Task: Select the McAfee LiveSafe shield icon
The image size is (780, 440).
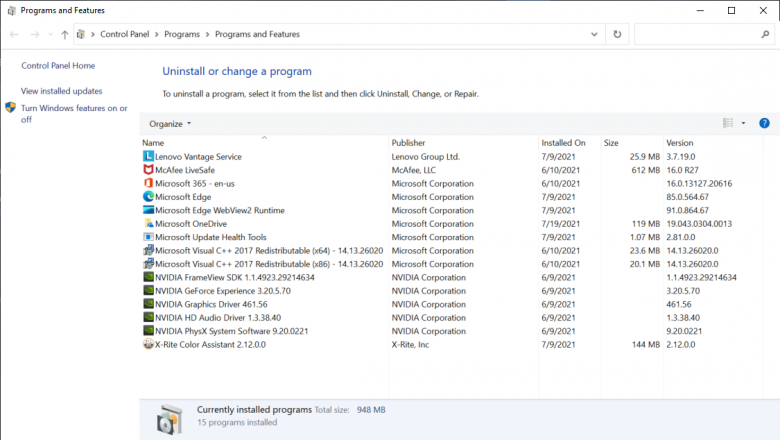Action: coord(148,170)
